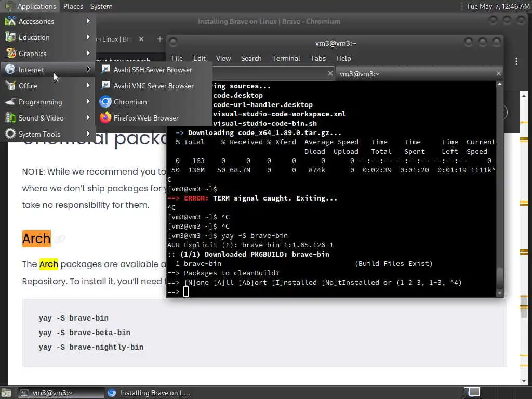Open the System menu

click(x=101, y=6)
